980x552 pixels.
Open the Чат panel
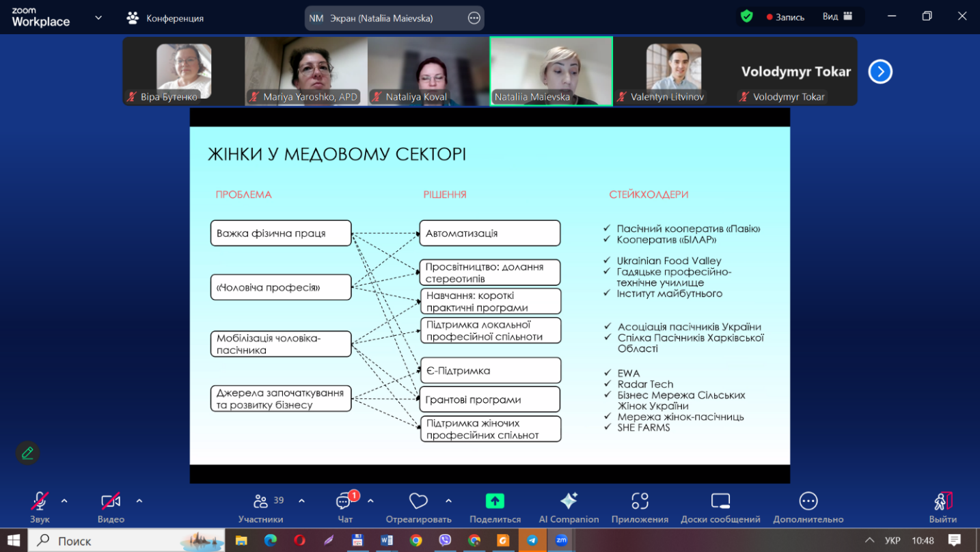click(x=345, y=507)
